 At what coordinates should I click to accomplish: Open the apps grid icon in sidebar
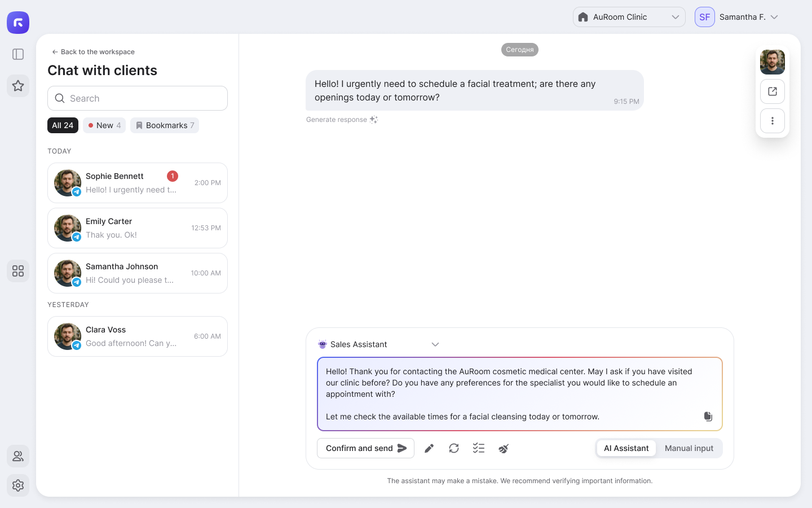(18, 271)
